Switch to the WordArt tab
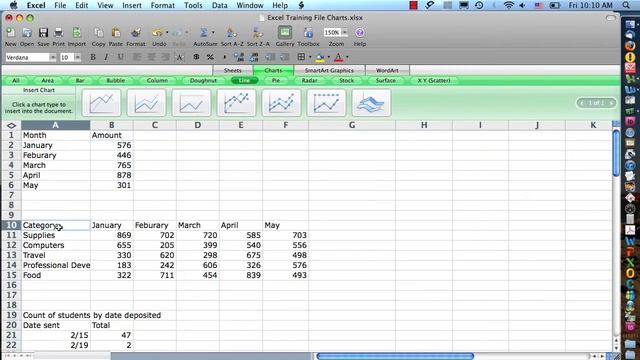 [387, 70]
